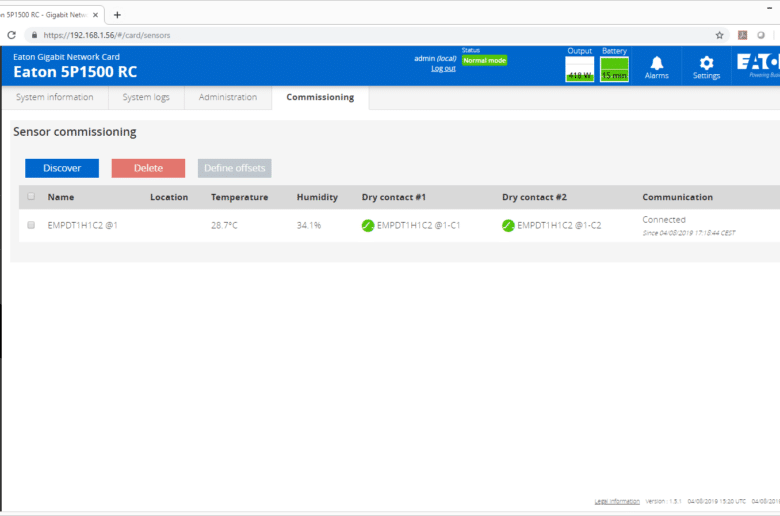Click the Define offsets button

click(x=234, y=168)
